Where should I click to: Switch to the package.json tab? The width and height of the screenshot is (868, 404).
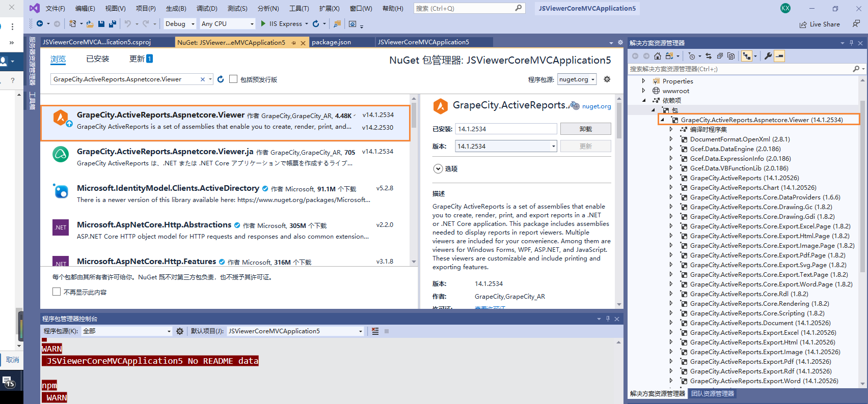331,42
